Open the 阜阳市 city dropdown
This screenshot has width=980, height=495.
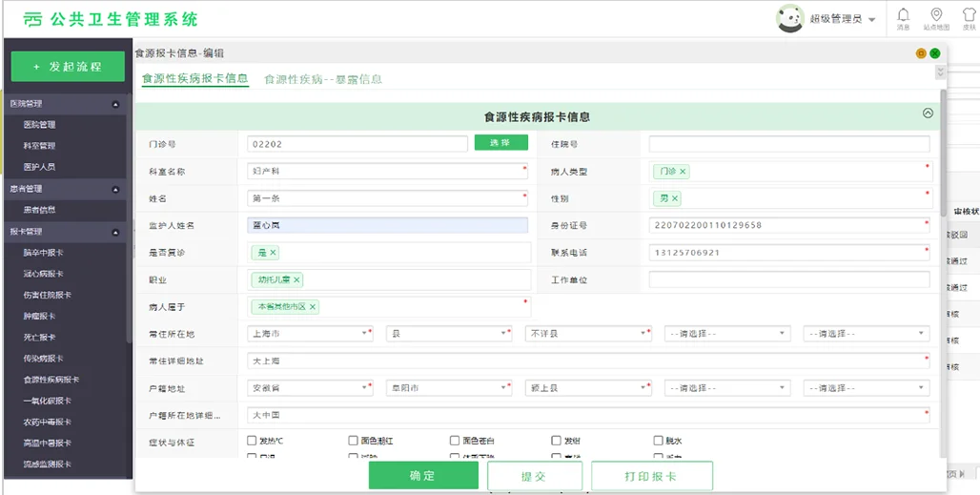pos(449,388)
